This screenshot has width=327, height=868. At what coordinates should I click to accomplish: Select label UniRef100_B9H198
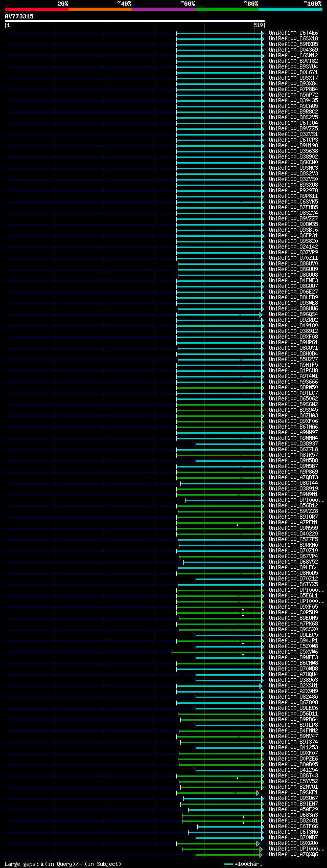click(293, 145)
